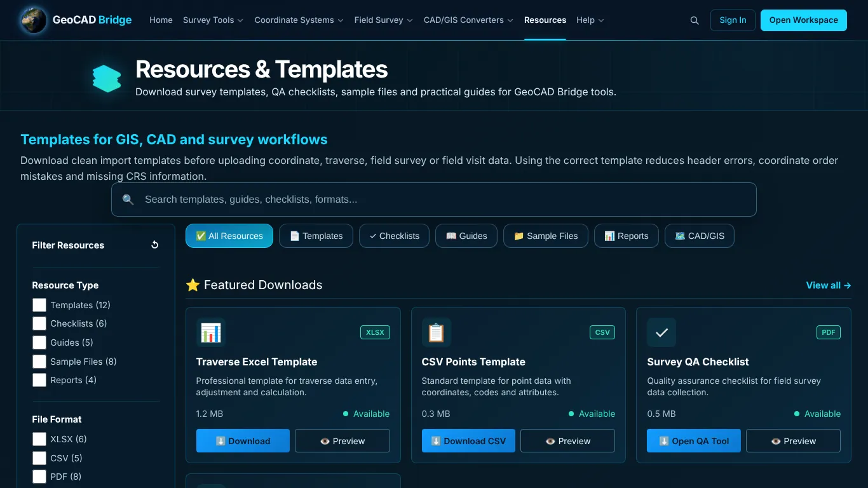Focus the search templates input field
Viewport: 868px width, 488px height.
coord(434,200)
